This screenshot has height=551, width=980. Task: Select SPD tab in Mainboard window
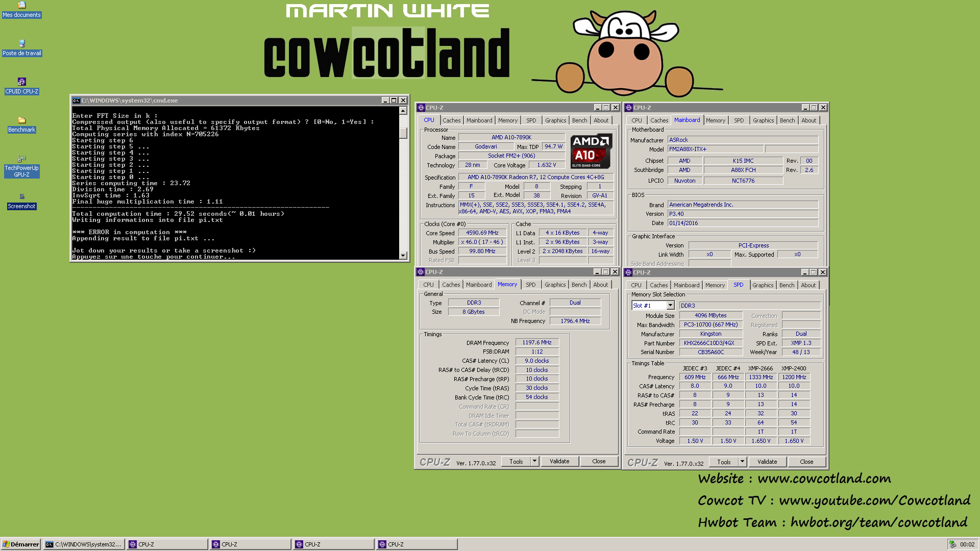739,120
